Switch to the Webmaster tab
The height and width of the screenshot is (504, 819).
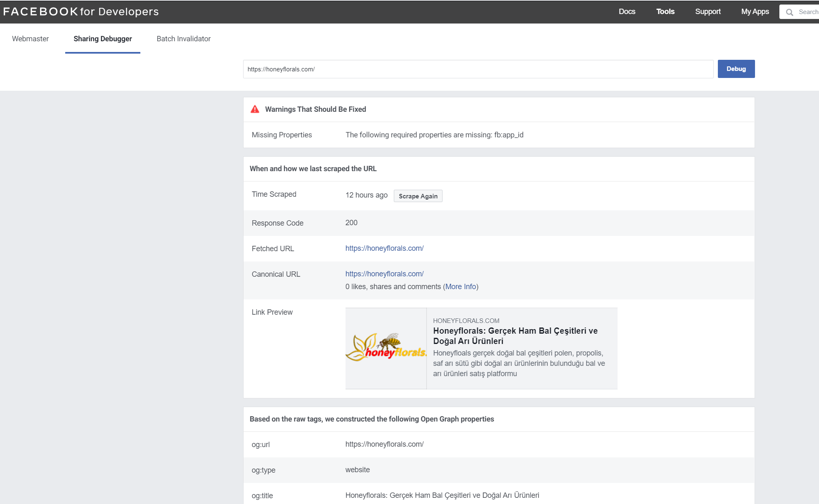point(31,39)
